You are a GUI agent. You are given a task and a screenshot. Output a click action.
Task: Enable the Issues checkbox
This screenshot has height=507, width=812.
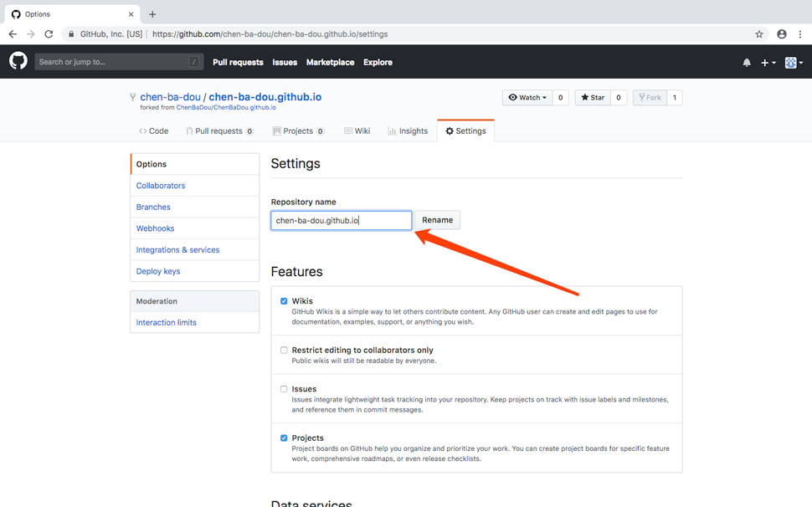[x=284, y=389]
